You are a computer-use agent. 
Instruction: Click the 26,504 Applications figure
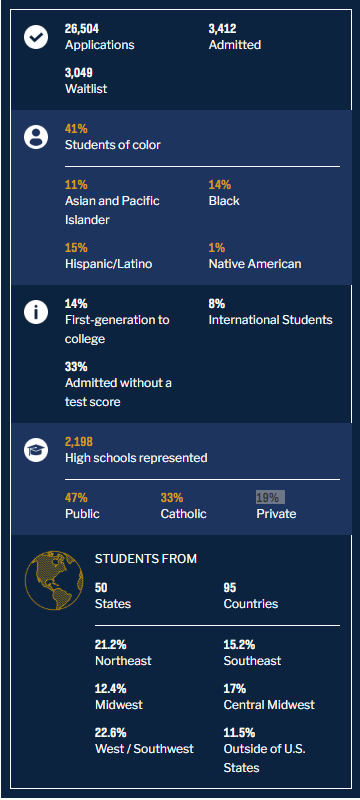(99, 37)
